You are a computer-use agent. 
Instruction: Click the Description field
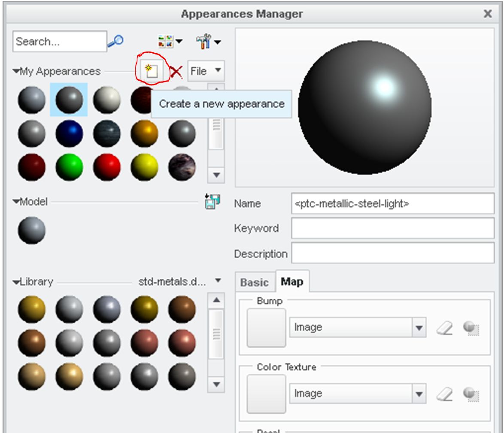(x=392, y=253)
